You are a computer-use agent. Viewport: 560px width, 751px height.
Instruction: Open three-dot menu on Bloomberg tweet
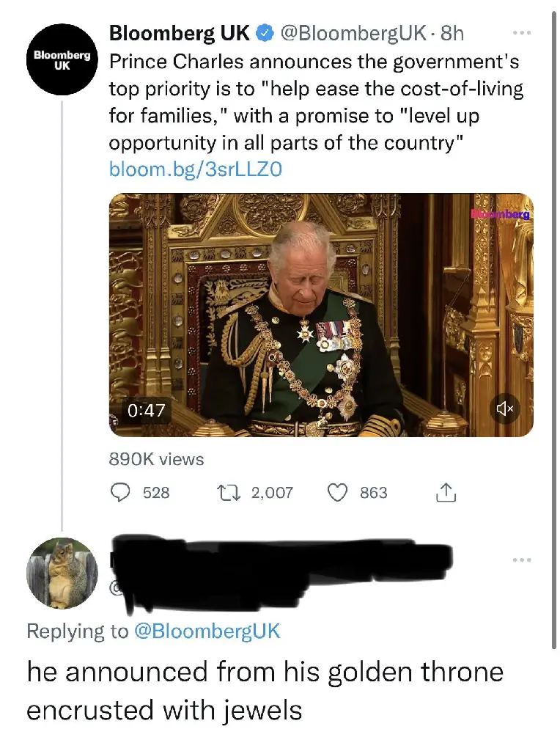click(522, 33)
